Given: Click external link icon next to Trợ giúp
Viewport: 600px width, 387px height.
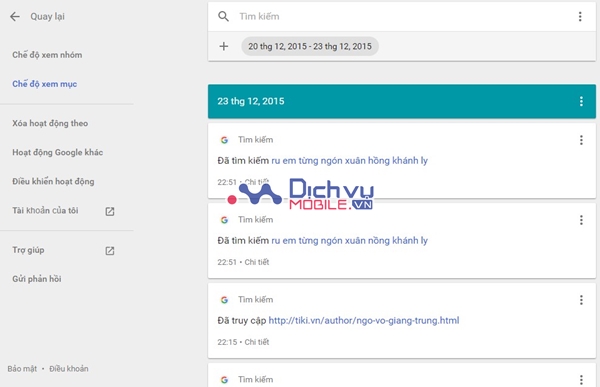Looking at the screenshot, I should (x=110, y=251).
